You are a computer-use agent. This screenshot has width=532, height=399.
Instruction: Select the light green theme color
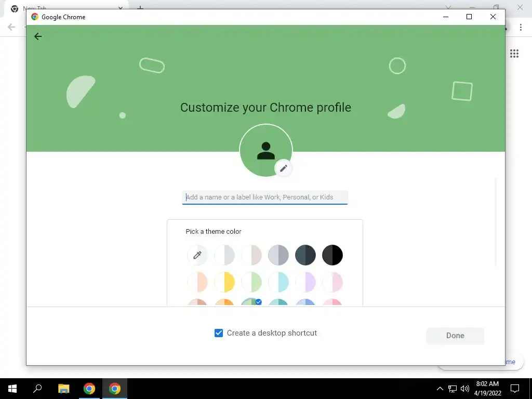(x=251, y=282)
